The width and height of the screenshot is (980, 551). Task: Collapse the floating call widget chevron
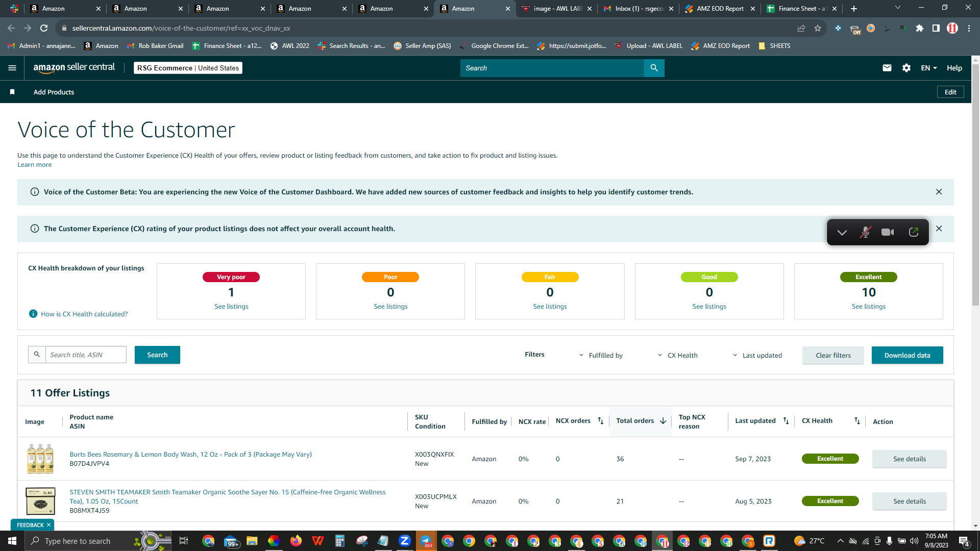click(842, 233)
